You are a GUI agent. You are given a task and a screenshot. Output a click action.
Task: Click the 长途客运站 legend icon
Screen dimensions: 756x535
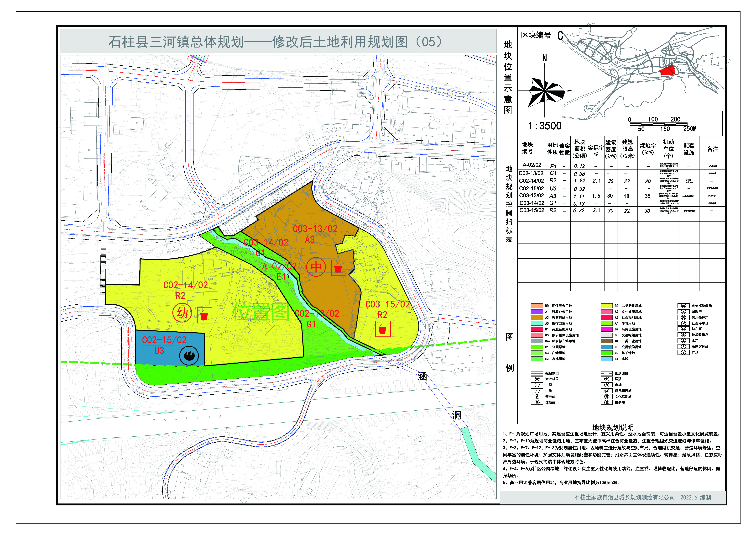(x=683, y=347)
